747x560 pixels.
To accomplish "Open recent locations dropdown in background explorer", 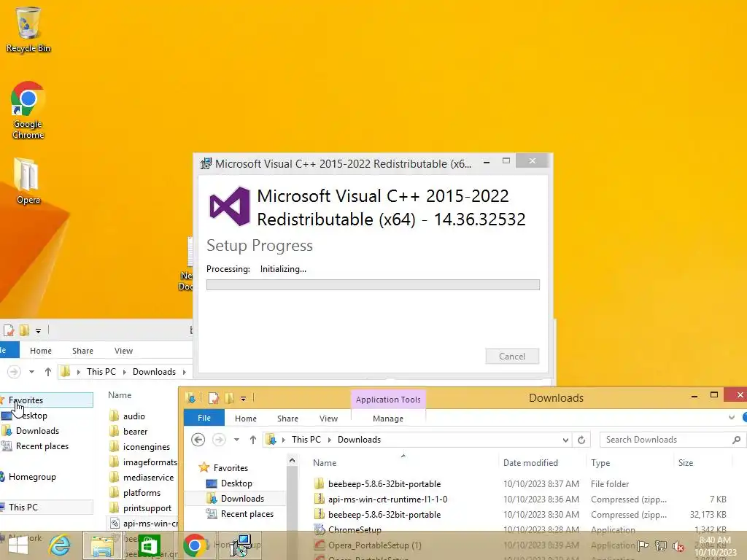I will click(x=31, y=371).
